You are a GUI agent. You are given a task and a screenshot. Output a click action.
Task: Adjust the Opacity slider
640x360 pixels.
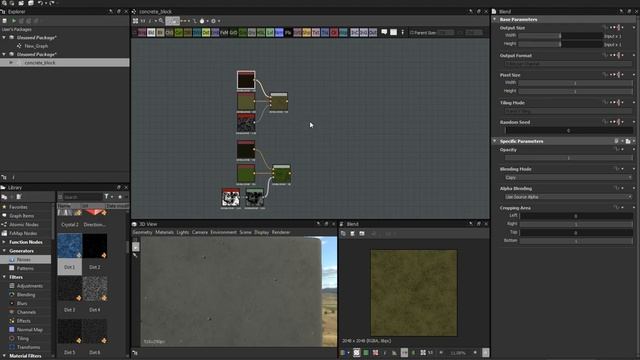coord(568,158)
